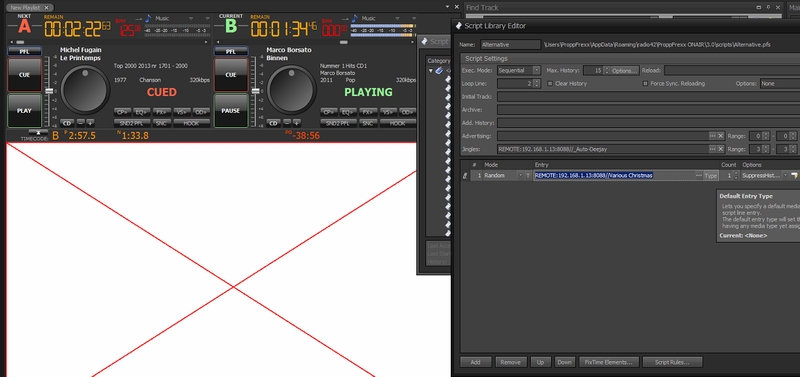Expand CP> panel on deck A

[122, 112]
